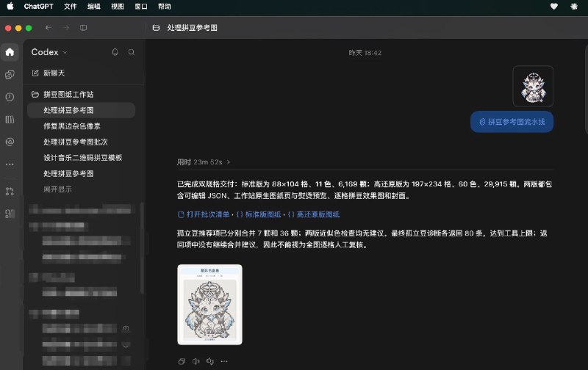Click the 拼豆参考图流水线 blue button
The image size is (588, 370).
(512, 122)
